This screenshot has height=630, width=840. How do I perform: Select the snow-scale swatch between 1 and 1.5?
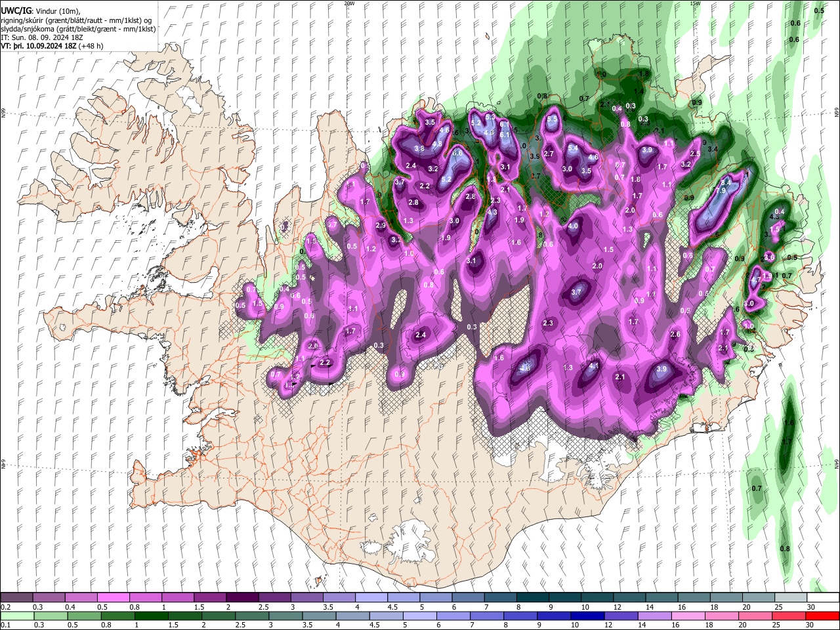coord(178,598)
